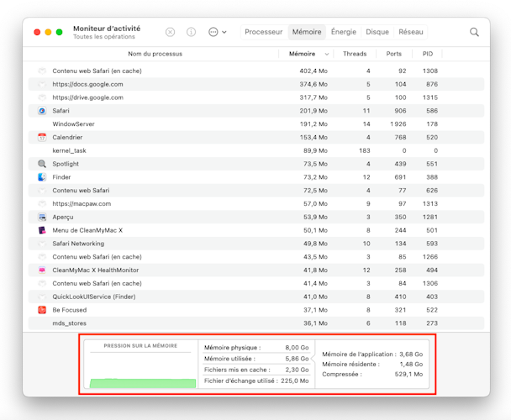
Task: Select the mds_stores process
Action: [70, 323]
